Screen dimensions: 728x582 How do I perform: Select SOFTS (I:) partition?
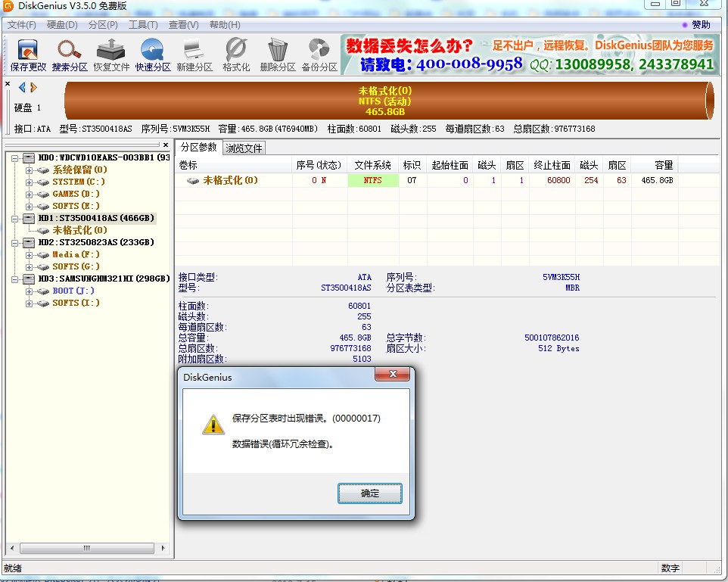(76, 303)
